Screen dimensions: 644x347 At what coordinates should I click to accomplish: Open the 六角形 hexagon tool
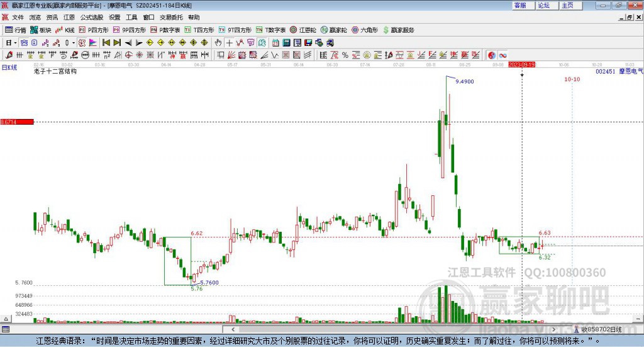pyautogui.click(x=365, y=30)
